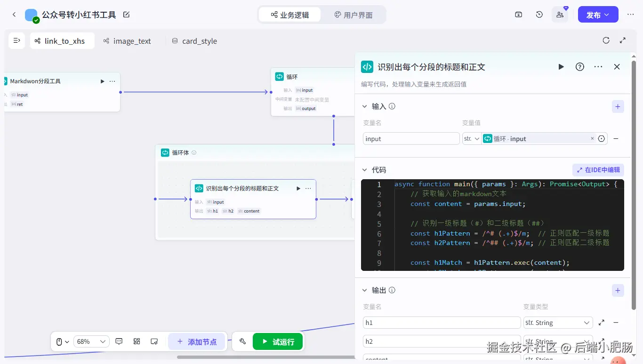Viewport: 643px width, 364px height.
Task: Open variable selector circle icon
Action: point(601,139)
